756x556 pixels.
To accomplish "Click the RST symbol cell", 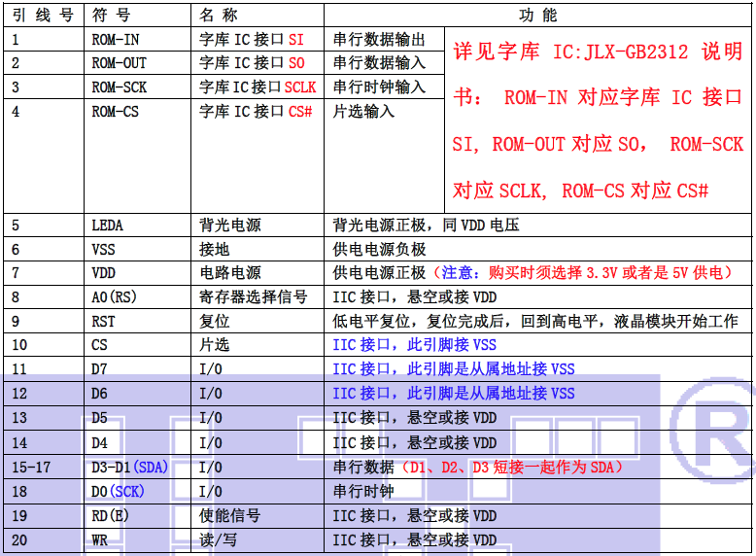I will pyautogui.click(x=104, y=321).
